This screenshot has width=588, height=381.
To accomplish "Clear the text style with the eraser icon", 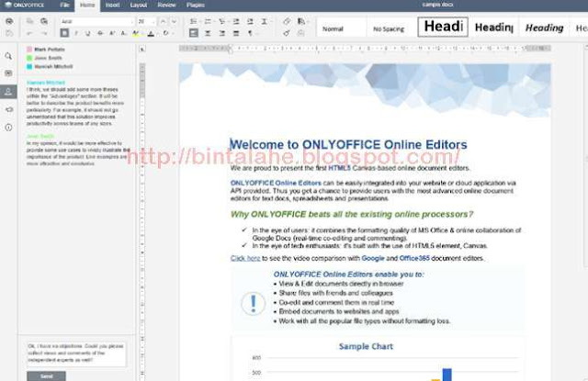I will (287, 21).
